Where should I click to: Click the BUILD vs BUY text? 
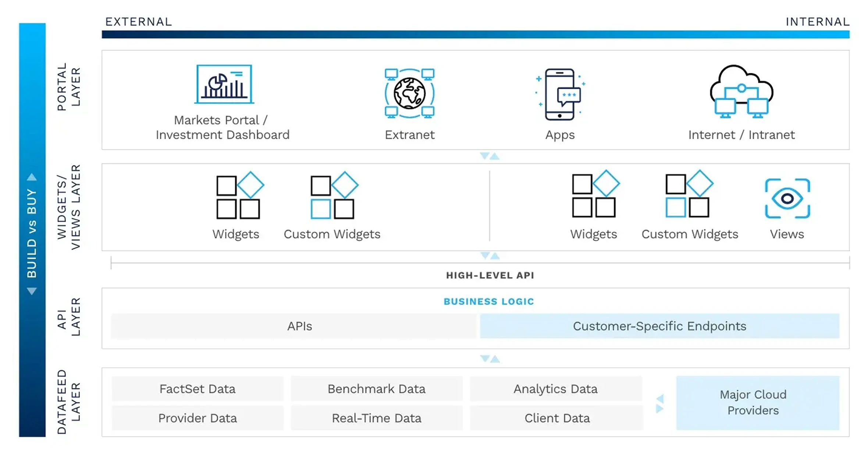click(x=32, y=234)
